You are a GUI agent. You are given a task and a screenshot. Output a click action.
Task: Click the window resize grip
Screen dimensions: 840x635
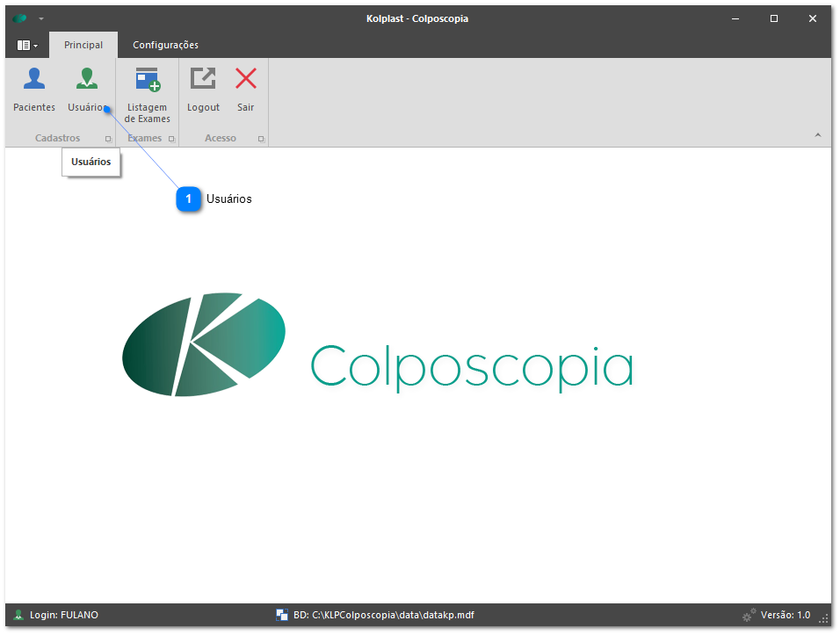coord(825,620)
